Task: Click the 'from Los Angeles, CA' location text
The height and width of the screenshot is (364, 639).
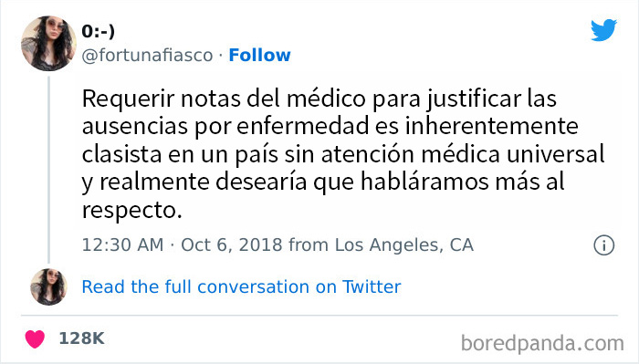Action: coord(381,245)
